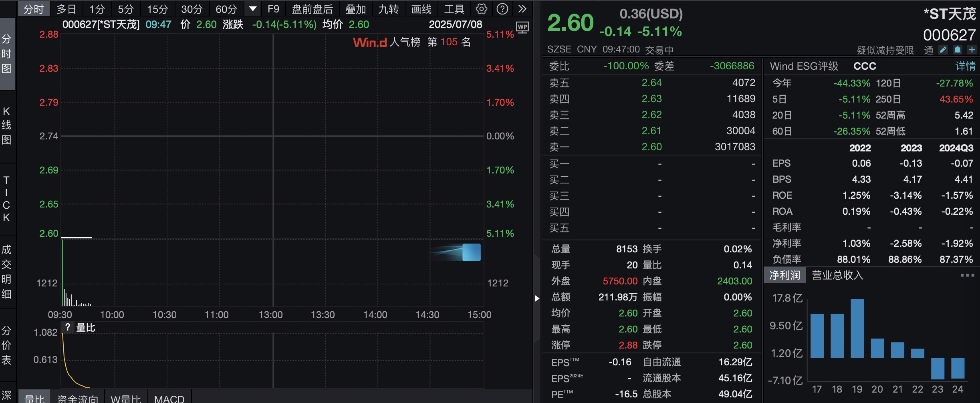980x403 pixels.
Task: Switch to the 营业总收入 view
Action: pyautogui.click(x=837, y=275)
